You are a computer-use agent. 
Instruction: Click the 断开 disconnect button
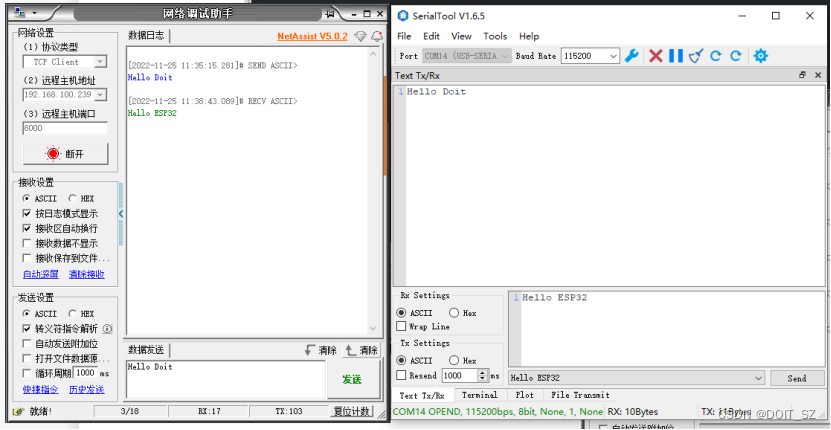click(x=66, y=154)
